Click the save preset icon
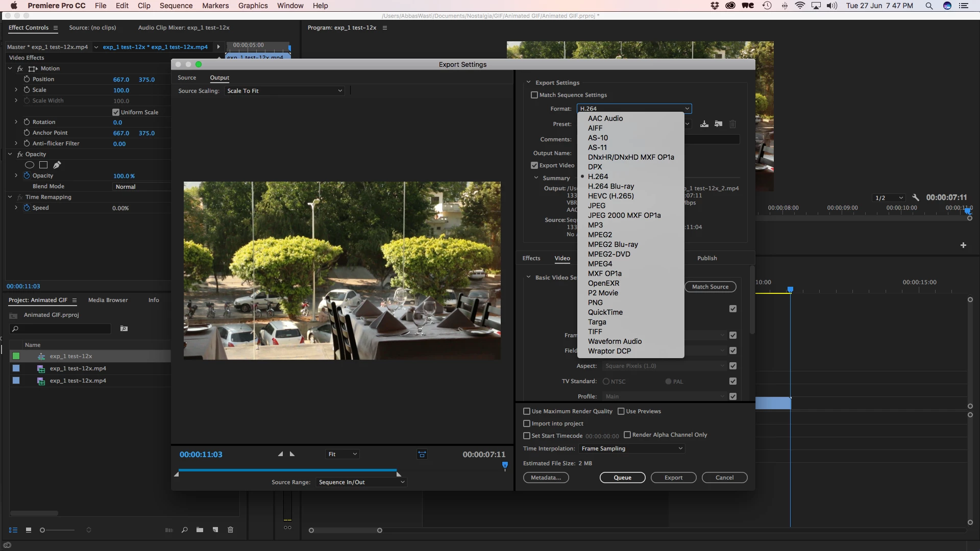Image resolution: width=980 pixels, height=551 pixels. tap(704, 124)
